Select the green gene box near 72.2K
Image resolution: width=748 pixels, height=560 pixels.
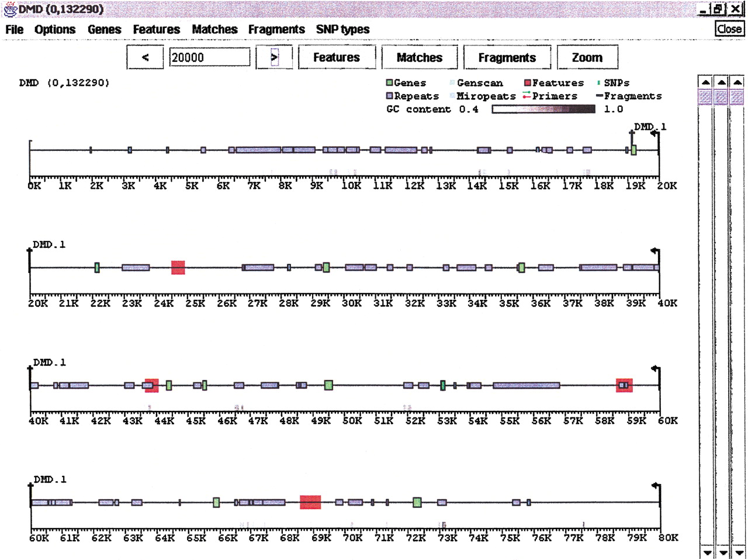[417, 502]
